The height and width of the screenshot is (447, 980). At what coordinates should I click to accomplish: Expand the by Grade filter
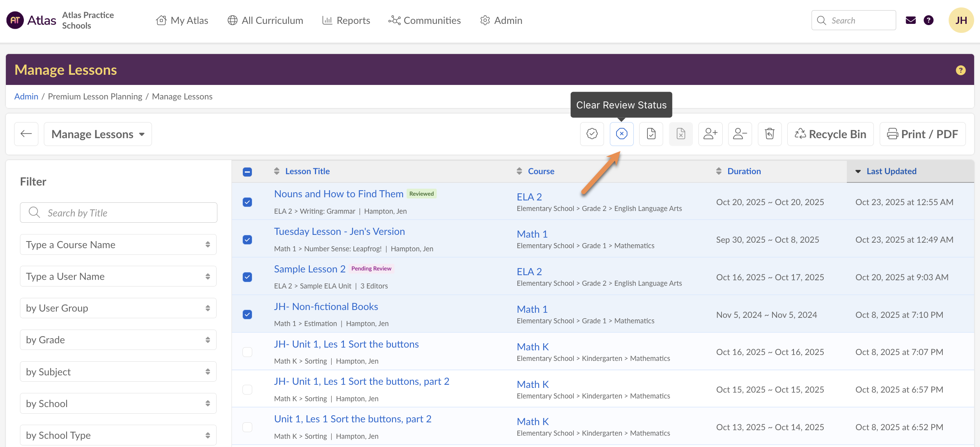[x=118, y=340]
